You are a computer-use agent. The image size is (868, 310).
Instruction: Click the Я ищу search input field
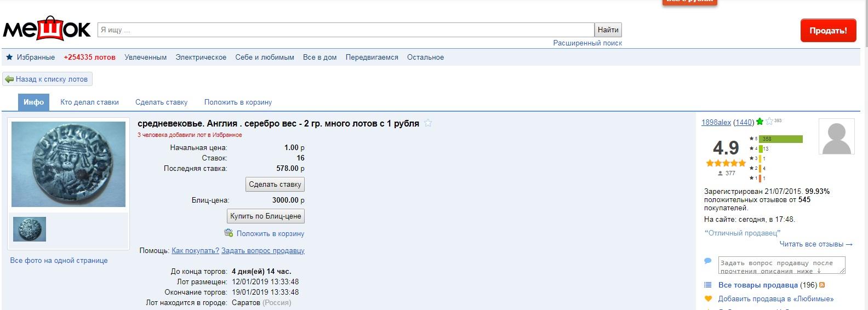pyautogui.click(x=345, y=30)
